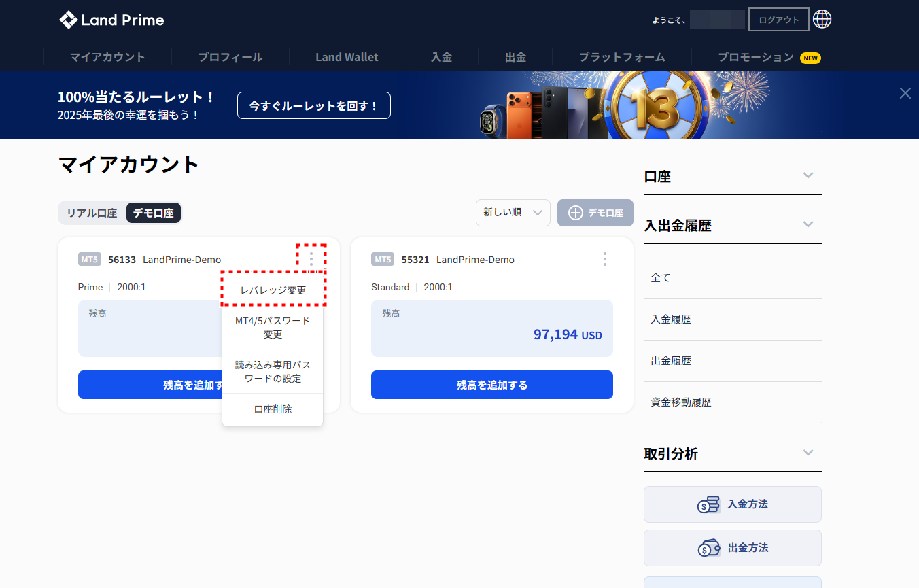
Task: Open three-dot menu for account 56133
Action: click(x=311, y=259)
